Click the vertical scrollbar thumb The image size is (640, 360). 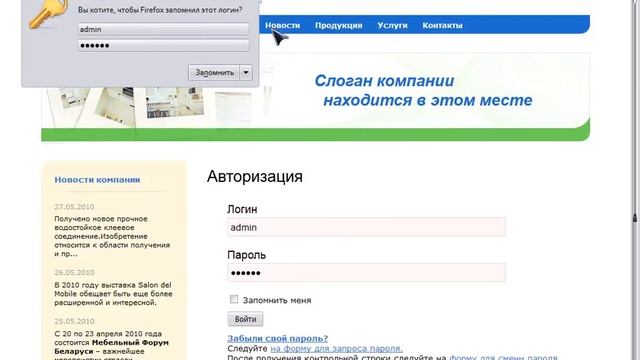(635, 218)
